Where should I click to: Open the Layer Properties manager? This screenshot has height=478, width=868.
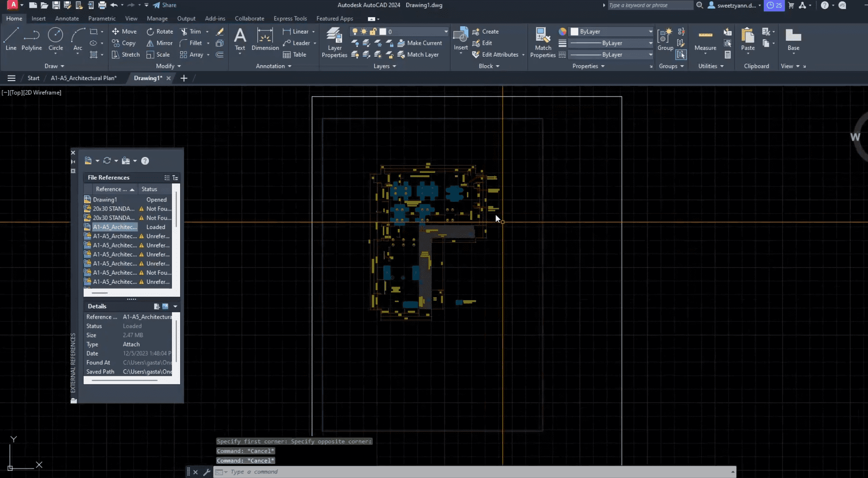tap(334, 42)
